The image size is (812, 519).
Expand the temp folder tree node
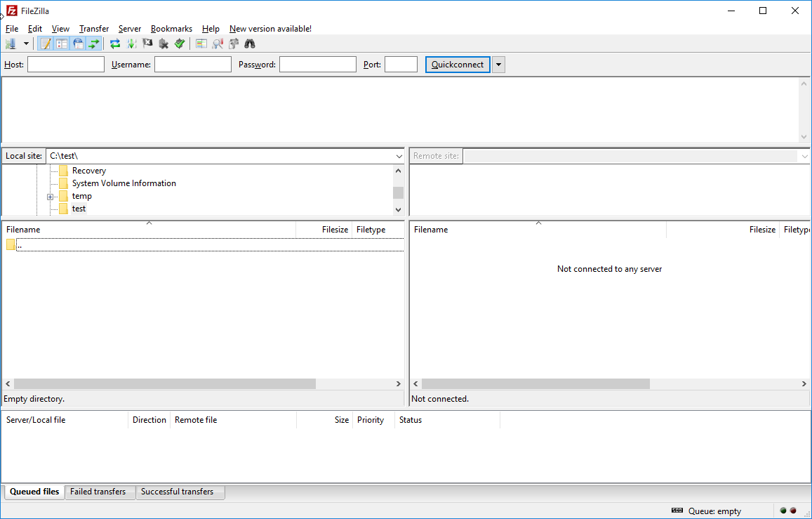pyautogui.click(x=51, y=197)
